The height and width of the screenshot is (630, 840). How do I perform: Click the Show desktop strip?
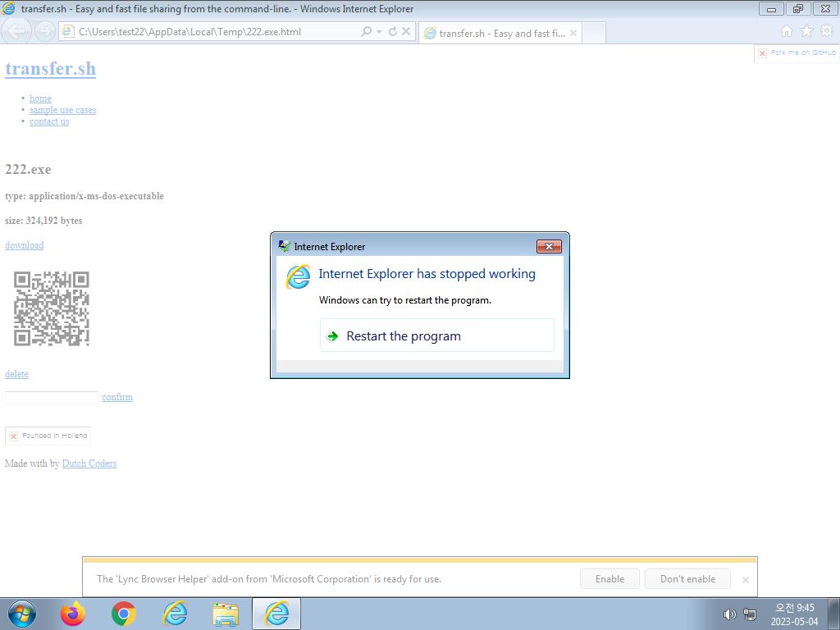coord(834,614)
